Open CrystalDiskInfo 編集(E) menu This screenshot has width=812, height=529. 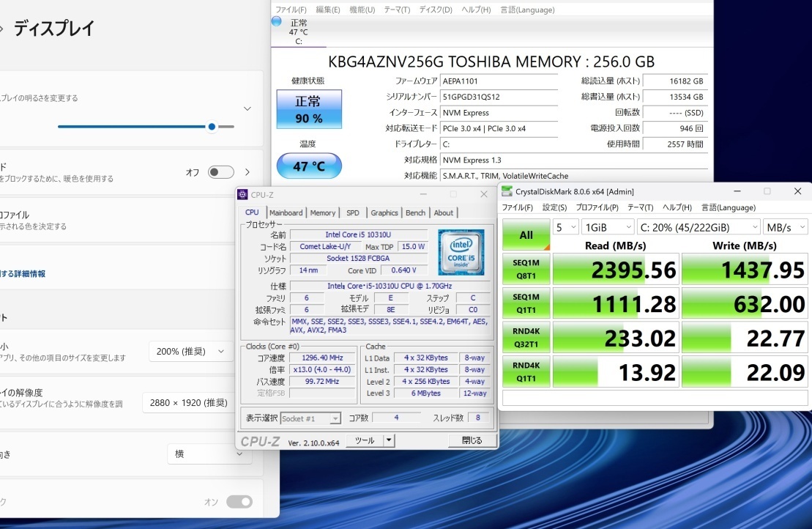pyautogui.click(x=328, y=10)
